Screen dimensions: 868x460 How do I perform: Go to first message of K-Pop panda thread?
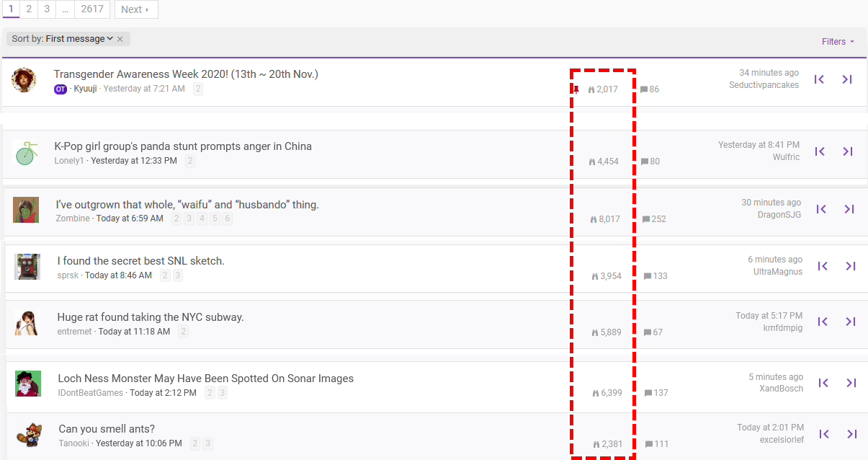tap(820, 151)
